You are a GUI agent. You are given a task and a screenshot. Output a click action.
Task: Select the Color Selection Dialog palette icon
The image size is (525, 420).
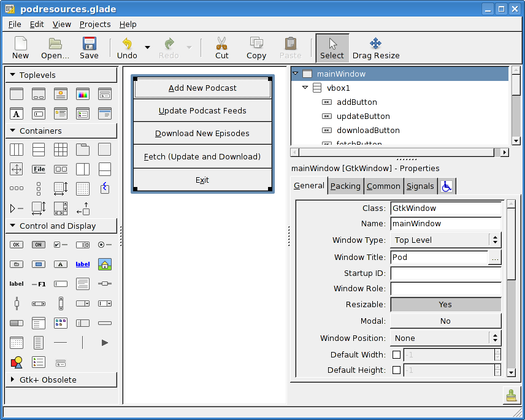click(83, 94)
